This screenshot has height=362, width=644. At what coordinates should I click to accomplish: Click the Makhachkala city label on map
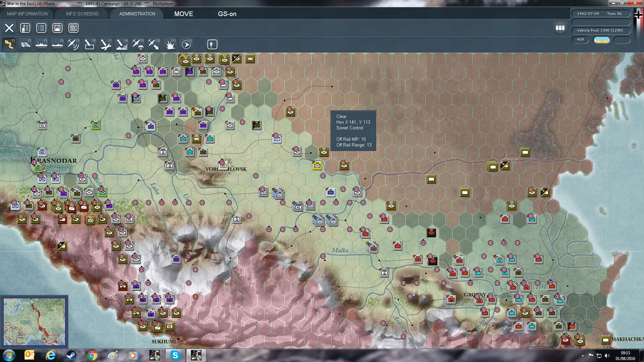[x=627, y=339]
